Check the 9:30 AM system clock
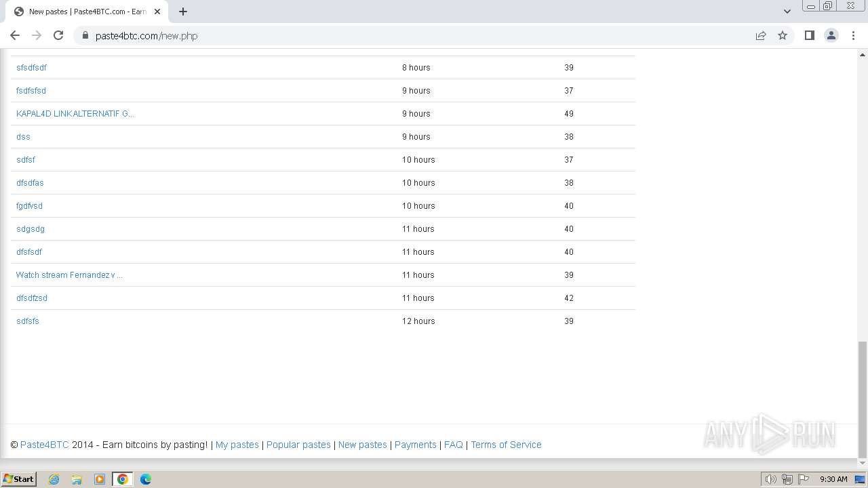 pyautogui.click(x=833, y=479)
